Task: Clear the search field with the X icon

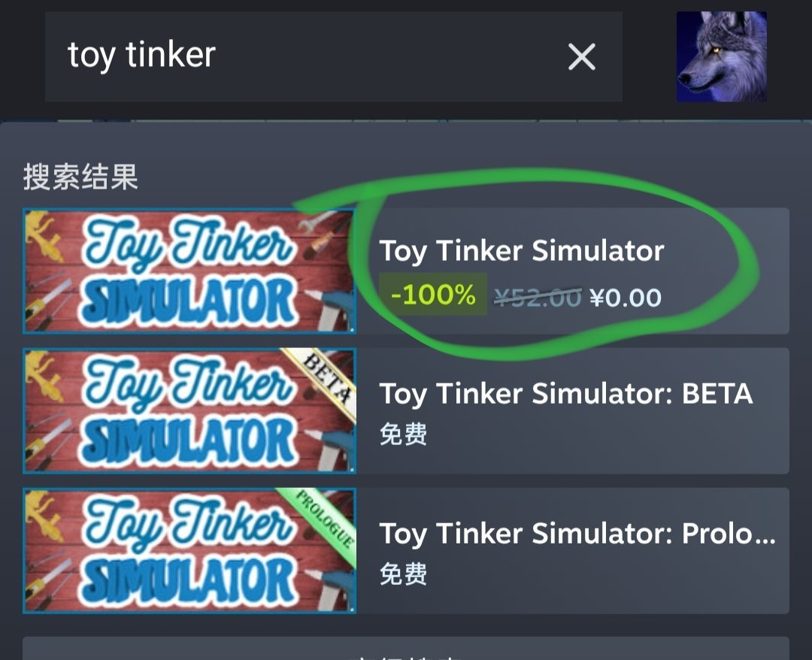Action: 581,56
